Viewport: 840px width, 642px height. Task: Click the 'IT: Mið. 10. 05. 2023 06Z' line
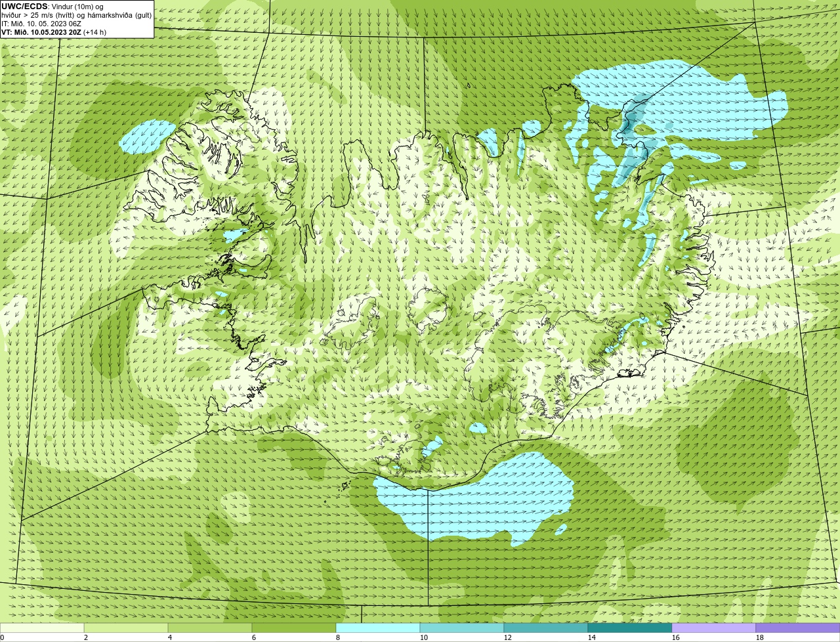pyautogui.click(x=41, y=24)
